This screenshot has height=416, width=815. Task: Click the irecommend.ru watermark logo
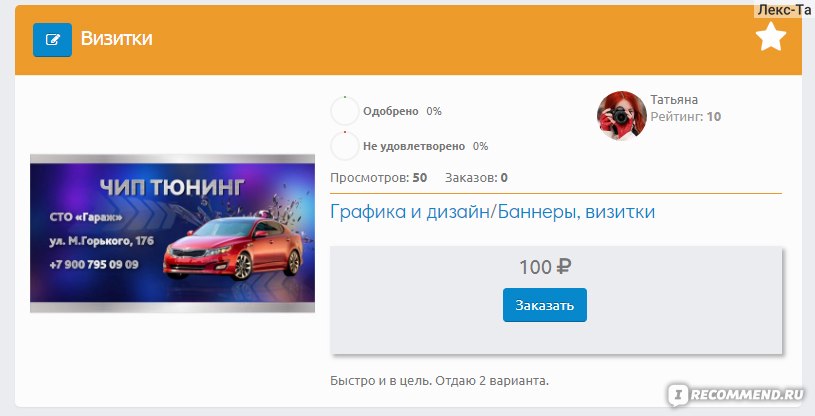pyautogui.click(x=736, y=395)
